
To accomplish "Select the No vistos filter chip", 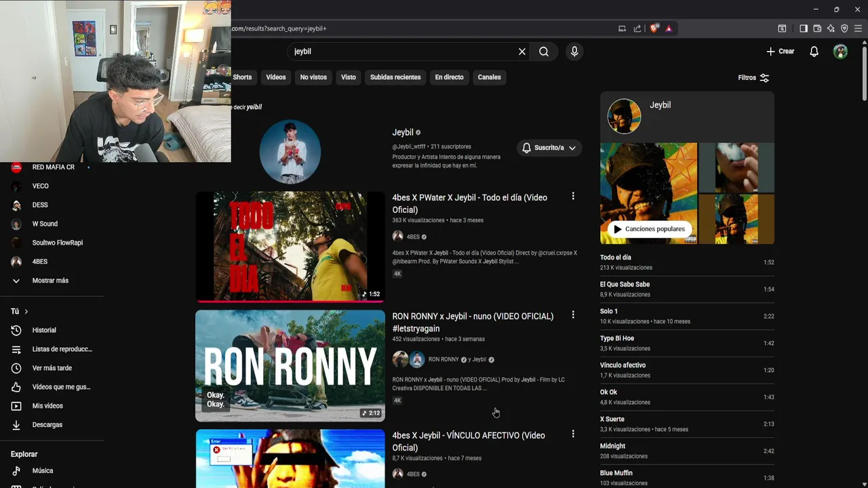I will pos(313,77).
